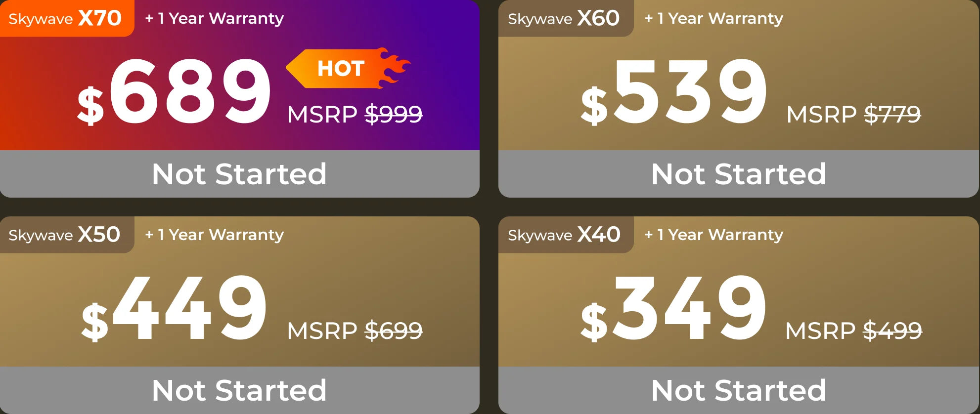Image resolution: width=980 pixels, height=414 pixels.
Task: Click Not Started button under X60
Action: [739, 174]
